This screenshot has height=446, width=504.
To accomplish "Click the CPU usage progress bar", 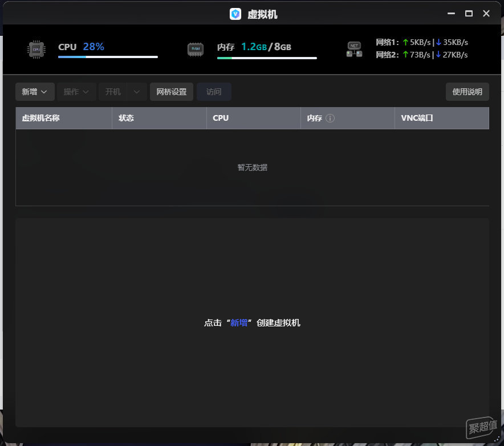I will (108, 57).
